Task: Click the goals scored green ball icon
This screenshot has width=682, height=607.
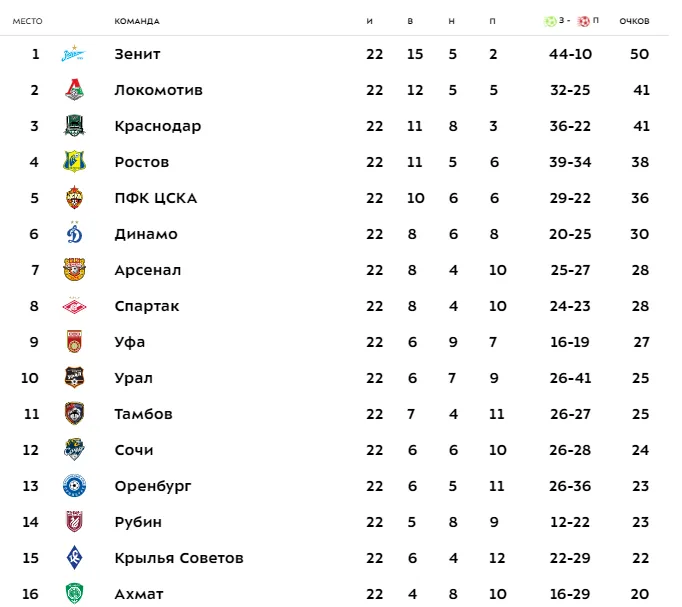Action: [550, 21]
